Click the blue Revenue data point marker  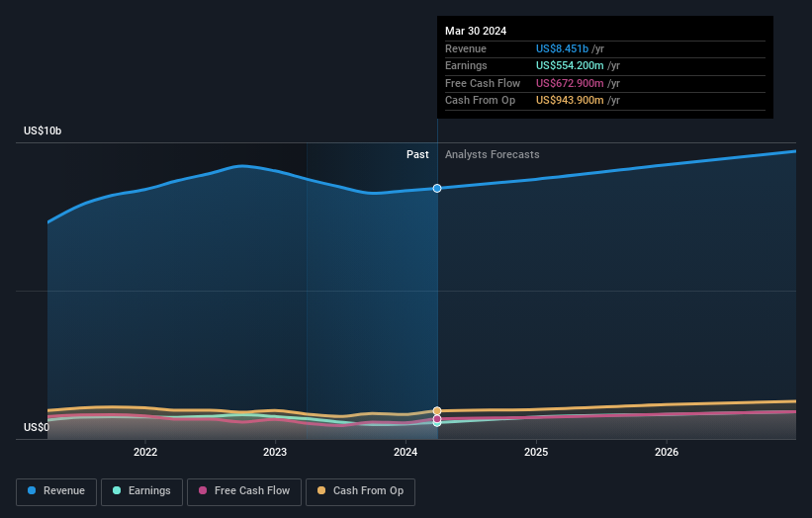(x=437, y=189)
